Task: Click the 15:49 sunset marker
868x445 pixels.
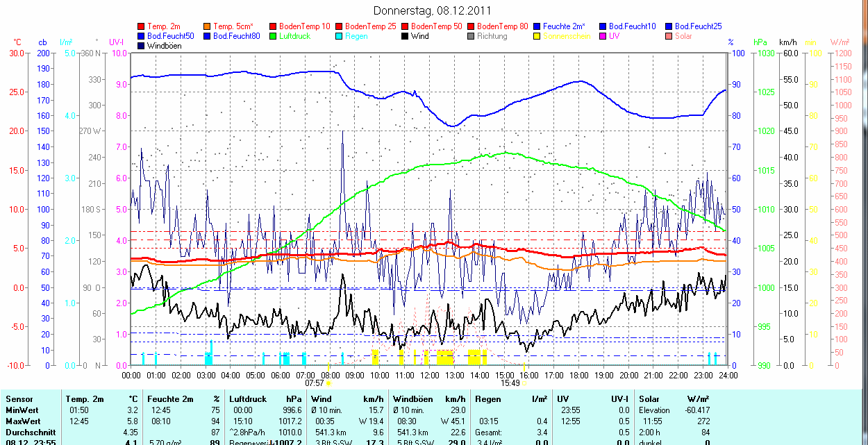Action: [x=510, y=383]
